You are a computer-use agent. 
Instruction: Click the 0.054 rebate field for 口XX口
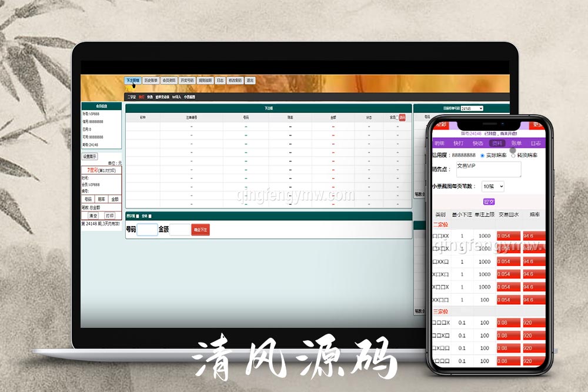(x=509, y=261)
